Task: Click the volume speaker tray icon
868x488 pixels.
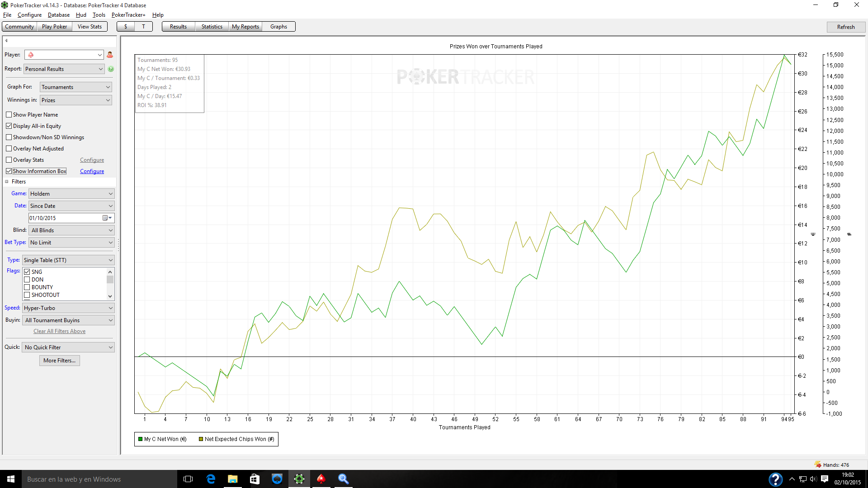Action: (813, 479)
